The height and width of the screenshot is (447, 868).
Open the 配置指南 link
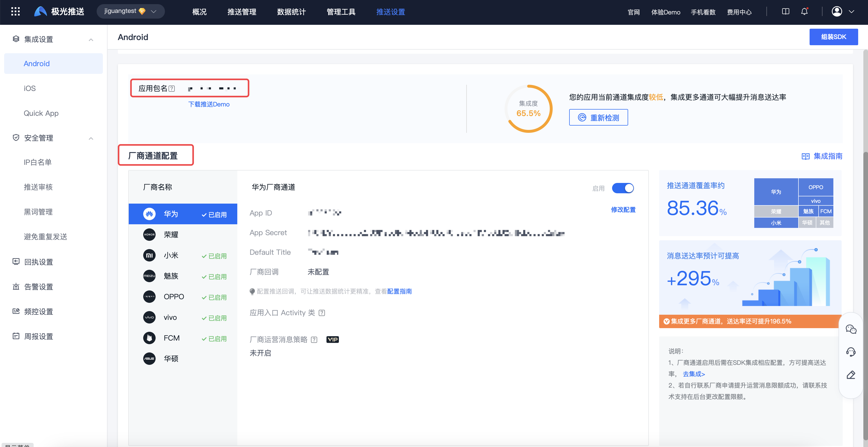tap(399, 291)
